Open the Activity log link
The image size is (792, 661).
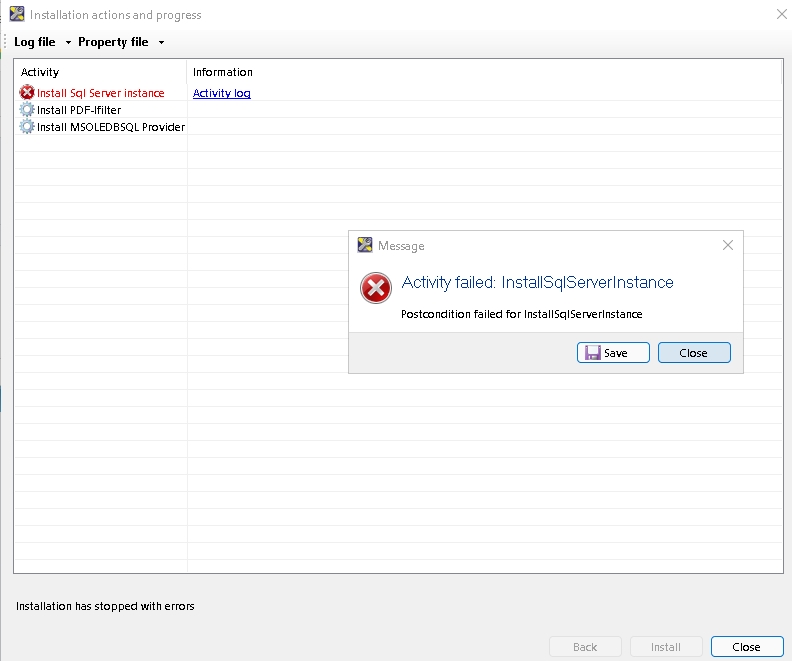coord(221,93)
